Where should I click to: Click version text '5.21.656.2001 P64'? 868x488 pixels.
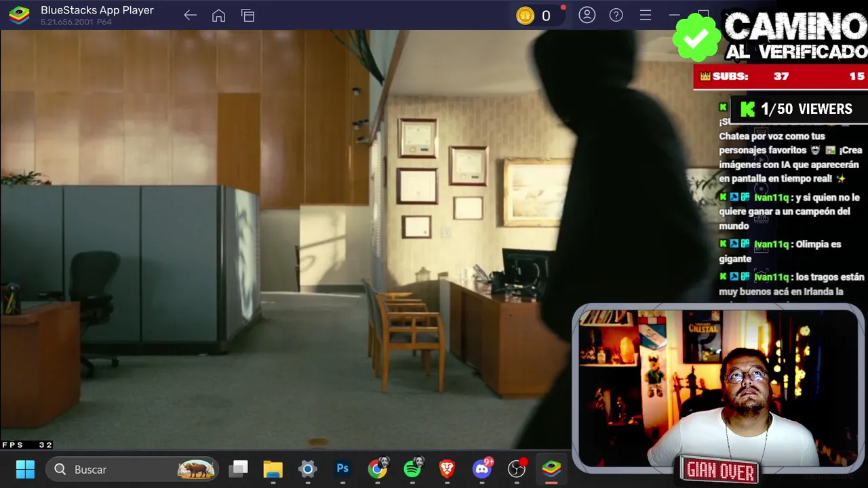(x=76, y=22)
